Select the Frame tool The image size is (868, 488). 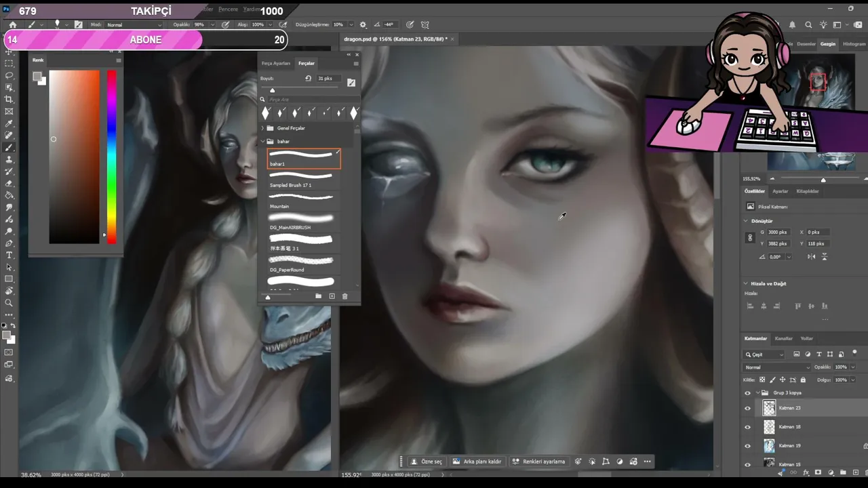9,112
